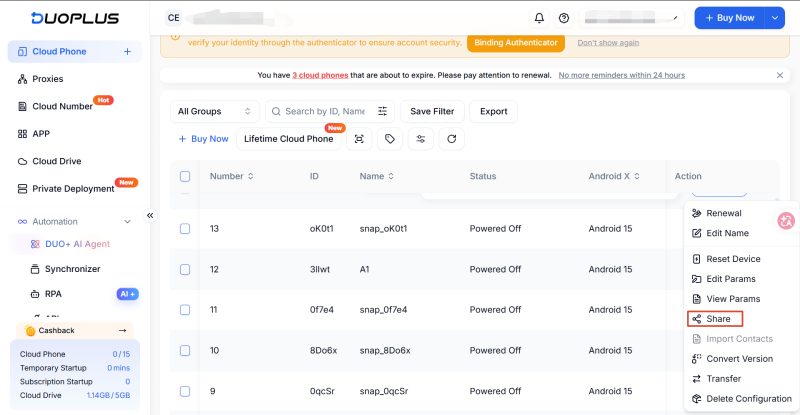The height and width of the screenshot is (415, 800).
Task: Open the column settings sliders icon
Action: pyautogui.click(x=421, y=139)
